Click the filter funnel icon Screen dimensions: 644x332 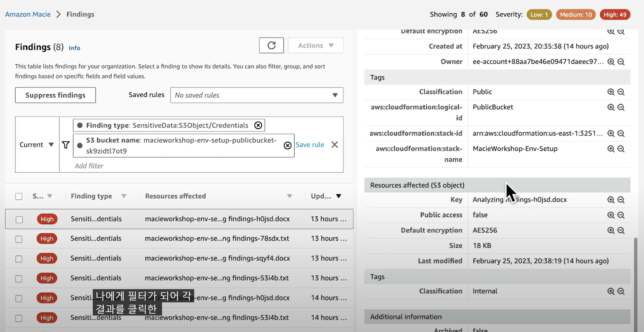[x=66, y=145]
